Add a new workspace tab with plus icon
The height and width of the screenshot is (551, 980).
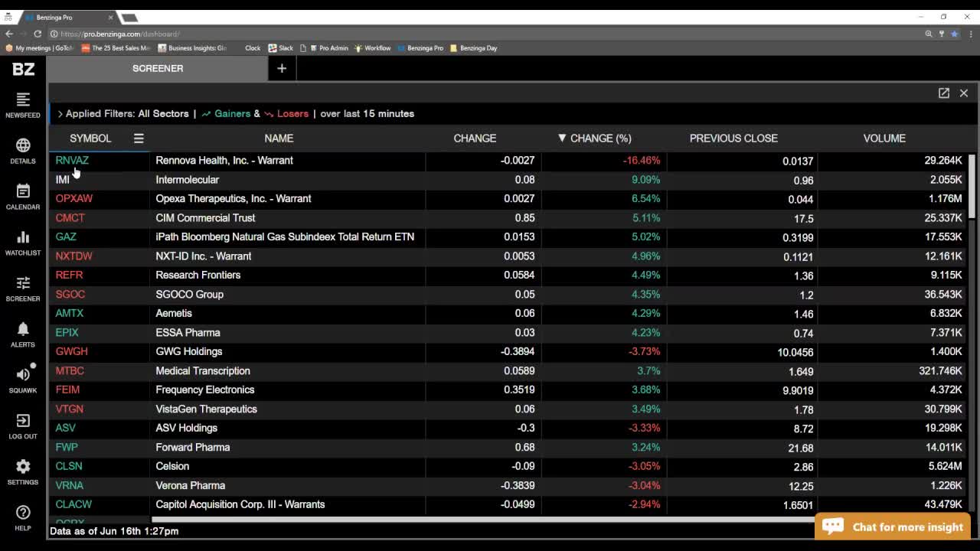tap(282, 68)
